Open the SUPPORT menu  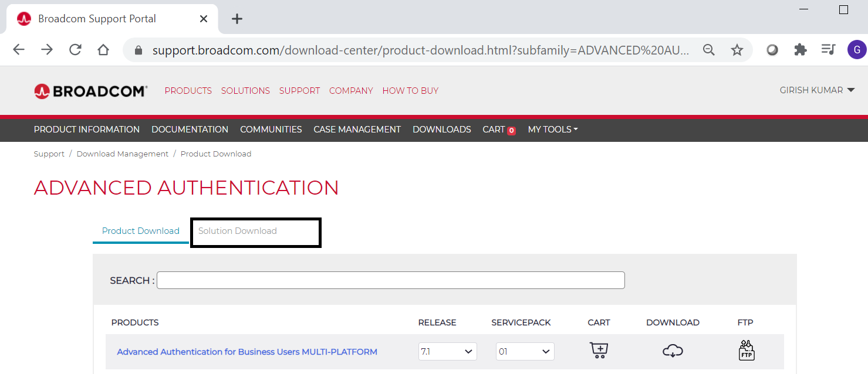[300, 91]
